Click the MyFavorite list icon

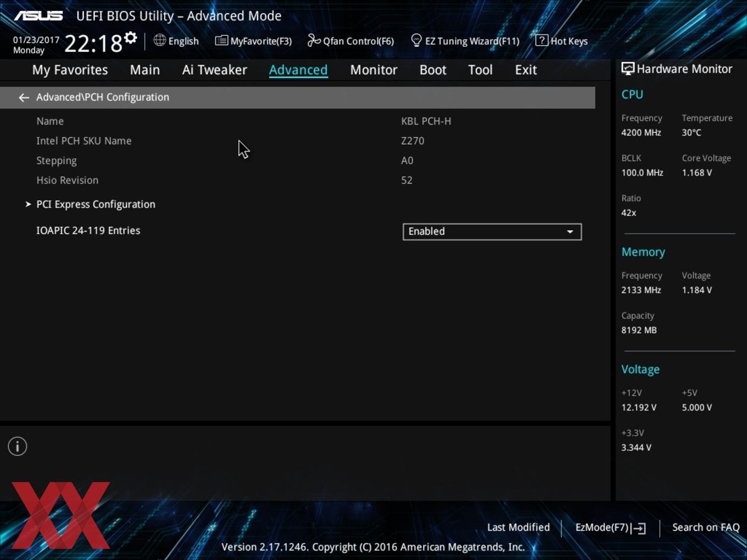tap(221, 41)
